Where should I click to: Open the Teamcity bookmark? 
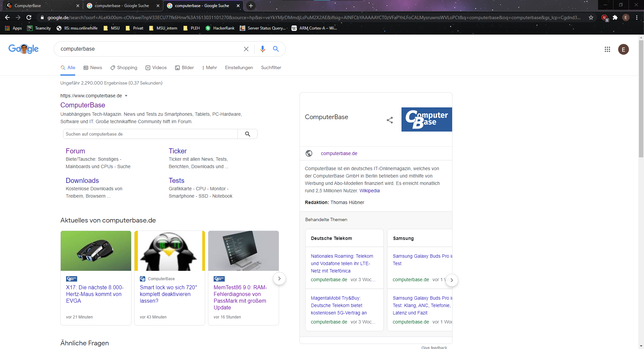[39, 28]
